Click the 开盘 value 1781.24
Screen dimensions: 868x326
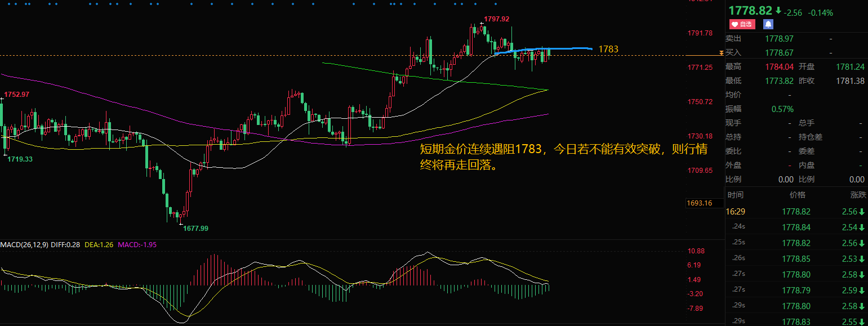850,66
